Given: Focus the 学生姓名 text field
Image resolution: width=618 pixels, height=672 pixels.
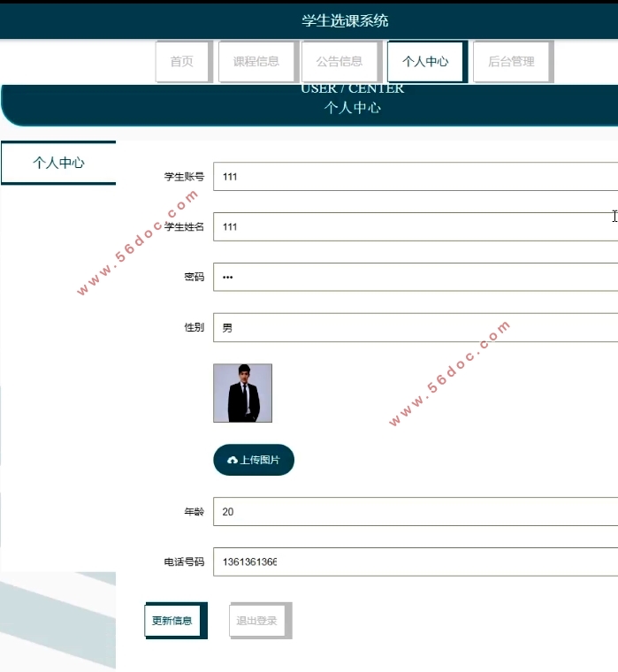Looking at the screenshot, I should [x=416, y=227].
